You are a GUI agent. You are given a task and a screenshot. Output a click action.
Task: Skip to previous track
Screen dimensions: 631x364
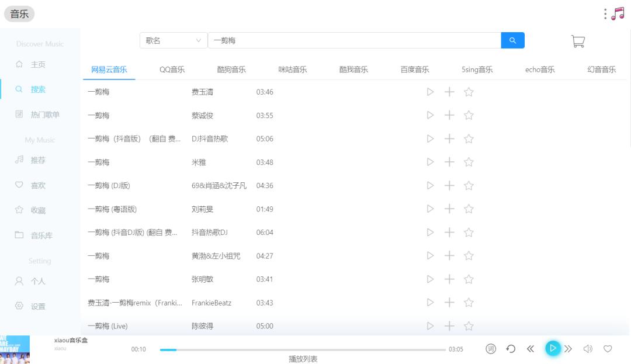click(x=531, y=349)
